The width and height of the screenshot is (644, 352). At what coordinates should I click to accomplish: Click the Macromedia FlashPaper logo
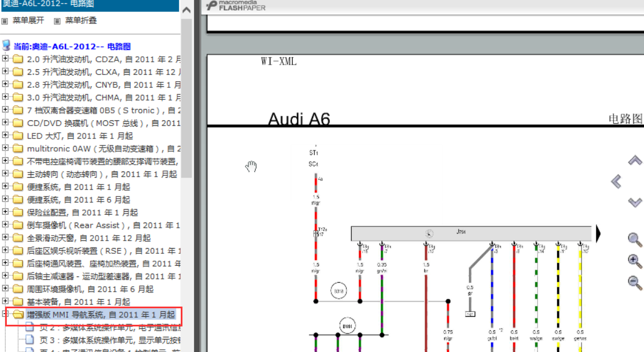pos(236,5)
